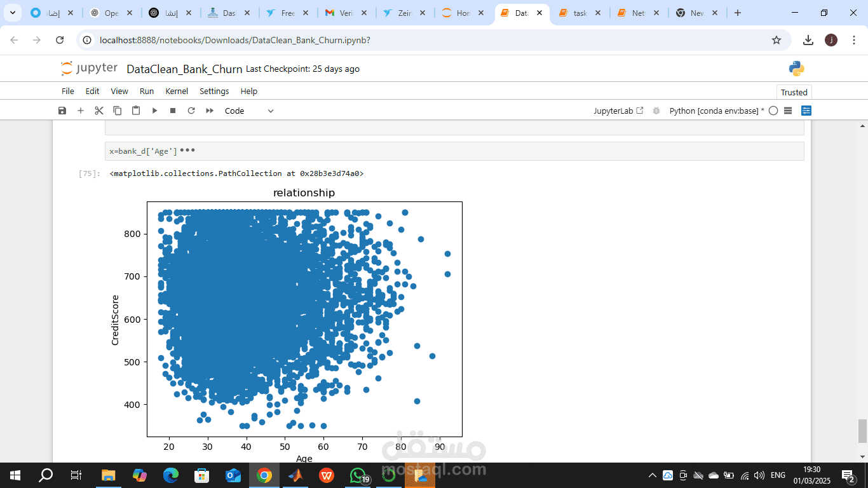Open File Explorer from the taskbar
This screenshot has width=868, height=488.
click(109, 475)
